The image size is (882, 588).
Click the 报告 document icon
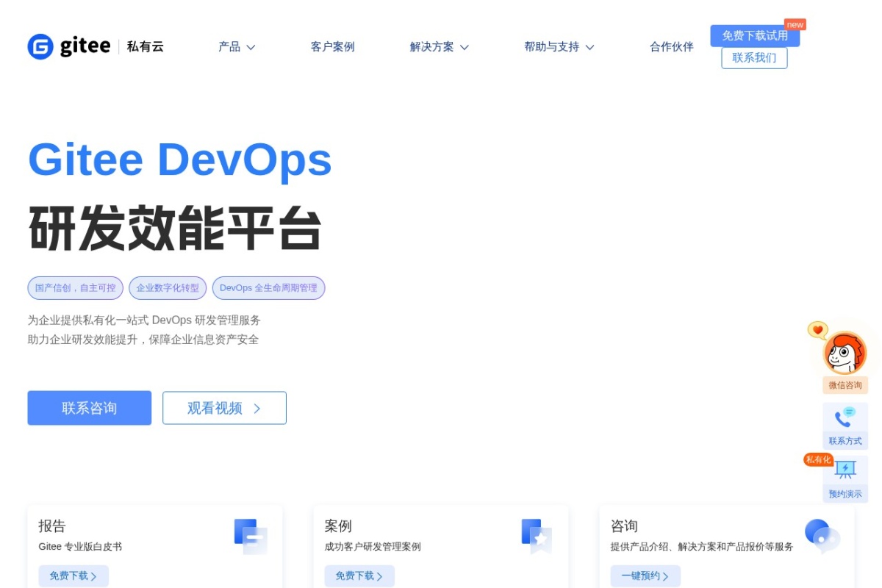point(250,536)
